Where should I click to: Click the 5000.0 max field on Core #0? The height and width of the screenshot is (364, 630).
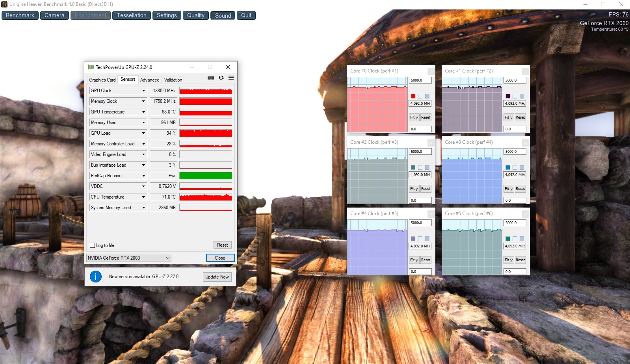point(420,80)
